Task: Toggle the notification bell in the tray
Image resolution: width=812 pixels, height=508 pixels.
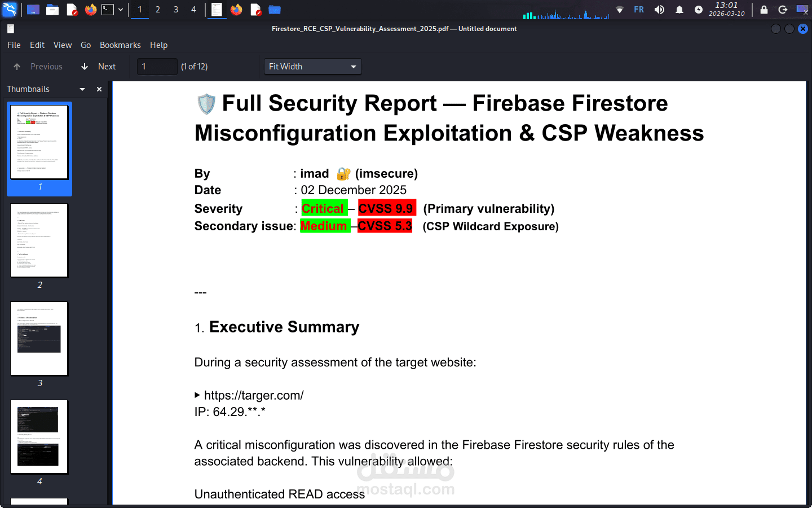Action: coord(679,10)
